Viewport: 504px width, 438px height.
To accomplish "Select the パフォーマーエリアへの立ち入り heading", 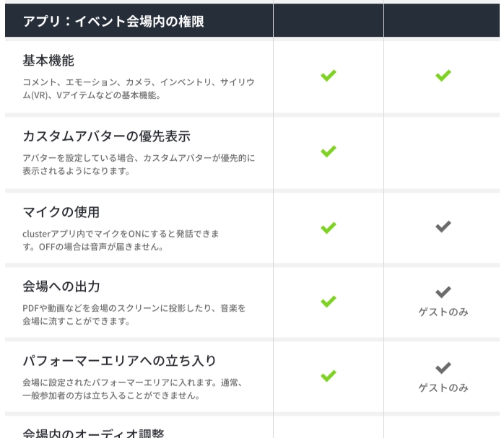I will (119, 361).
